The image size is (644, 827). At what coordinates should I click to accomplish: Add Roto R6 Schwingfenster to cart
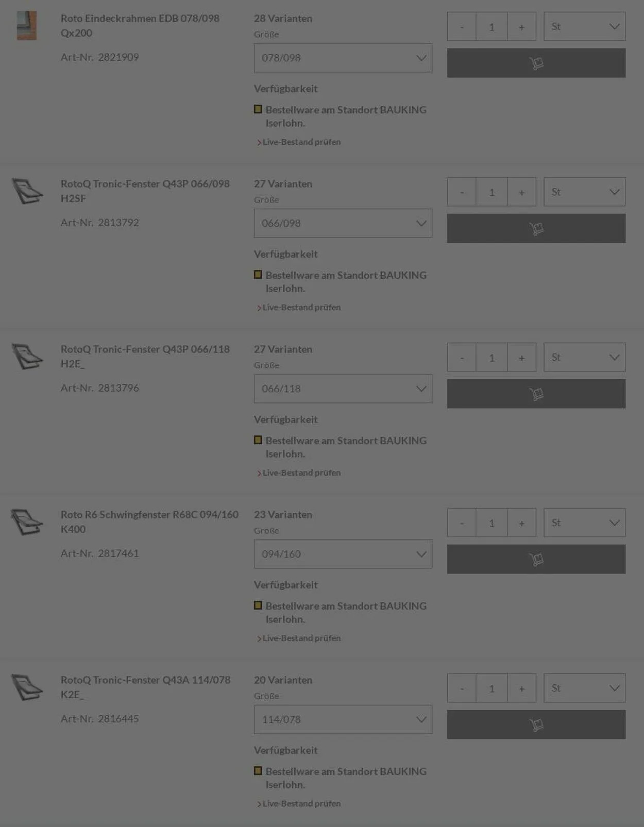pyautogui.click(x=536, y=559)
